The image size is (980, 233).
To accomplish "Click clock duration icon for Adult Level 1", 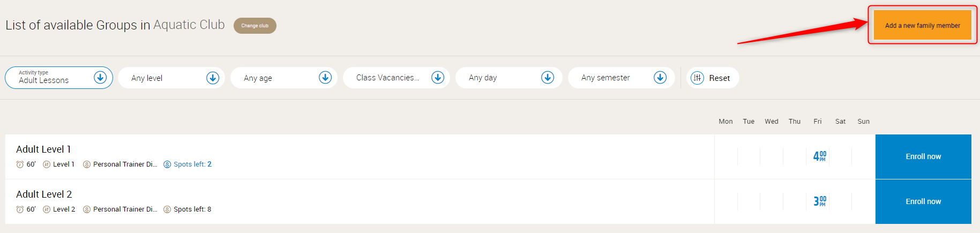I will coord(20,164).
